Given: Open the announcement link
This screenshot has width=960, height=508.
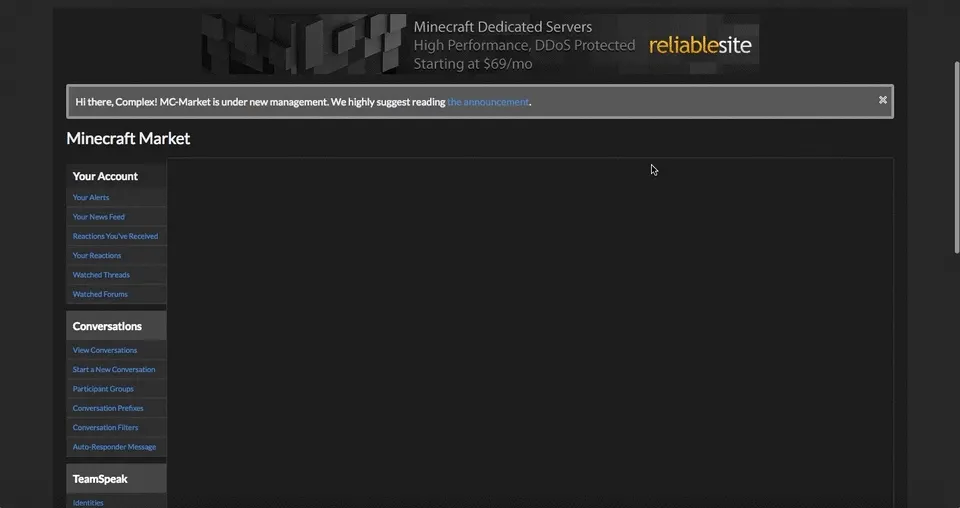Looking at the screenshot, I should tap(487, 102).
